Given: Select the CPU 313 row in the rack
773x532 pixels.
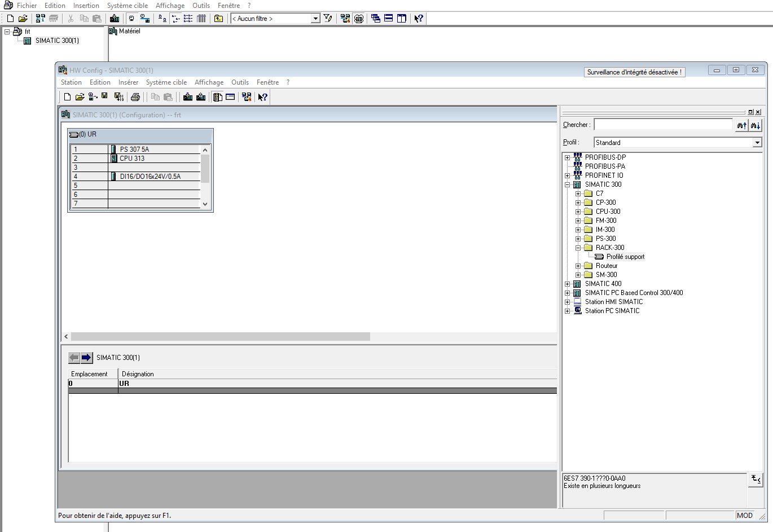Looking at the screenshot, I should tap(135, 159).
